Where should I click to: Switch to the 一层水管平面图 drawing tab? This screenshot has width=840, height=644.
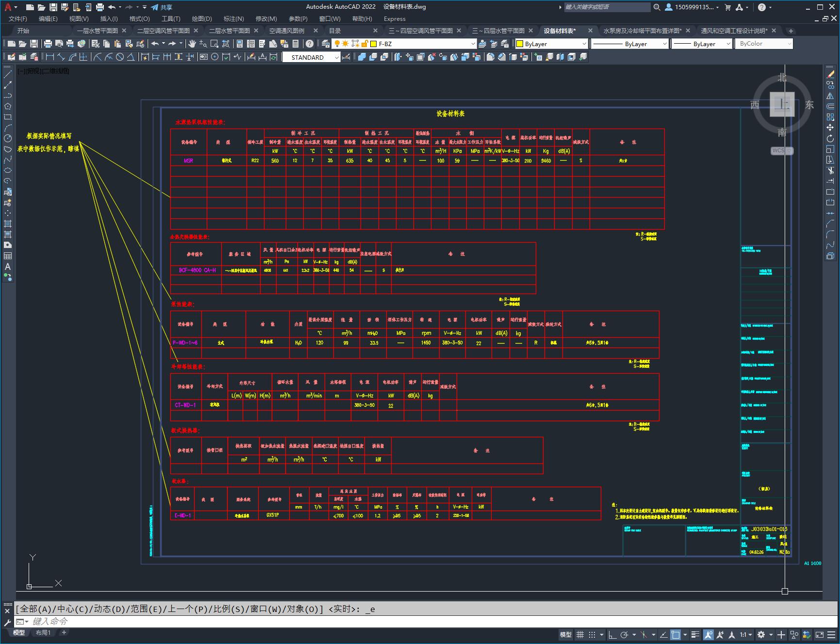tap(98, 31)
